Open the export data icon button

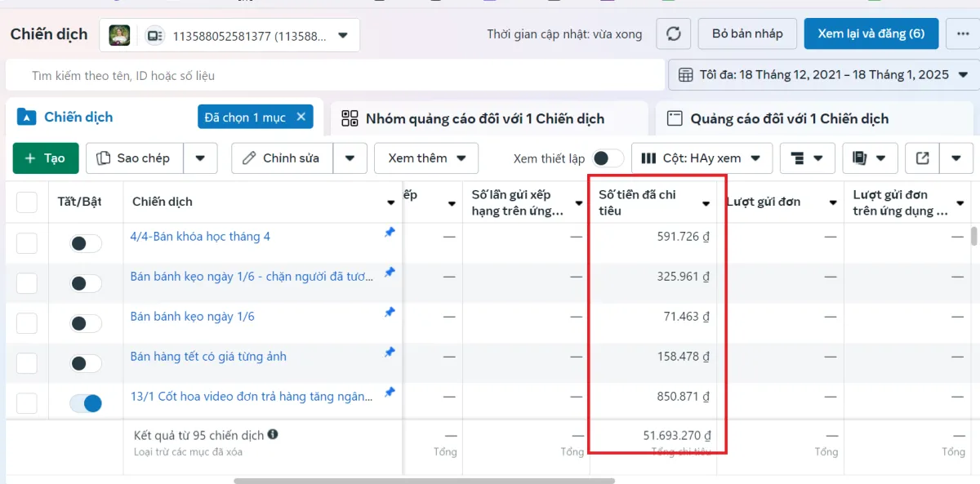point(922,158)
